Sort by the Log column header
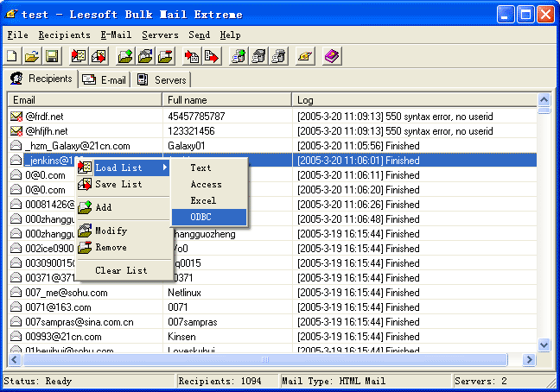The width and height of the screenshot is (560, 392). (414, 100)
